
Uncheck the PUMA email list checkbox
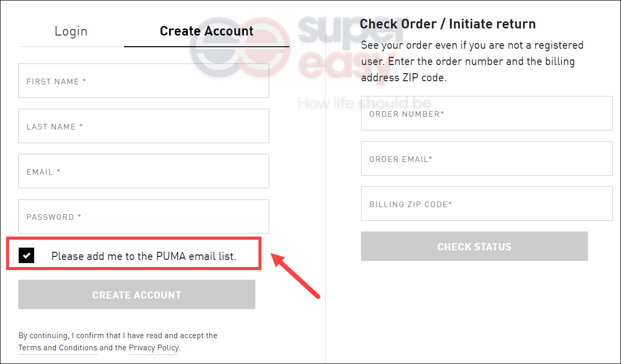pyautogui.click(x=26, y=255)
